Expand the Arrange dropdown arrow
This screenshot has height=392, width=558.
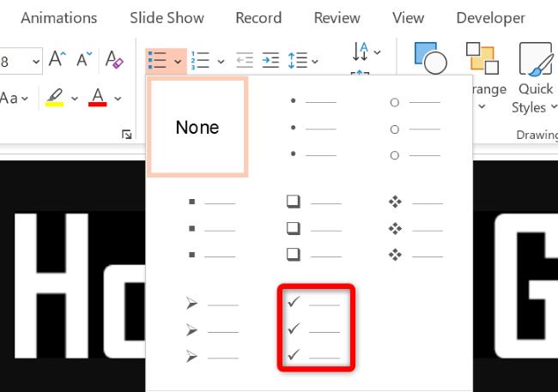click(482, 106)
